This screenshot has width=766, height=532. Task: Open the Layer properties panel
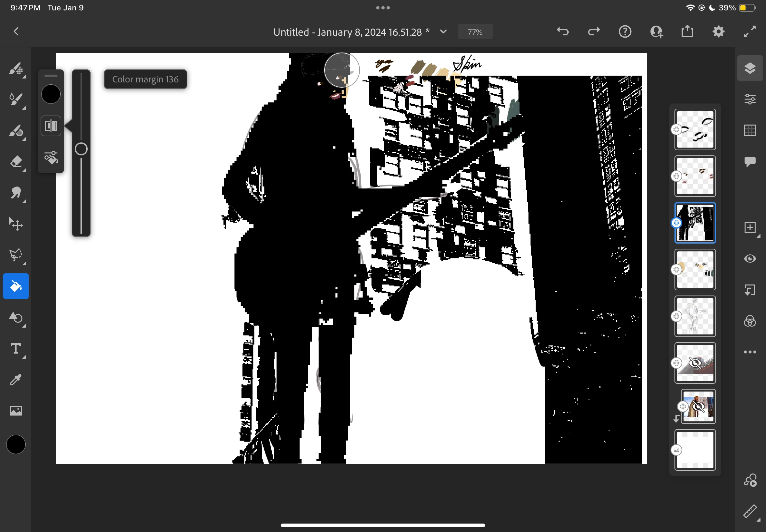(x=750, y=99)
